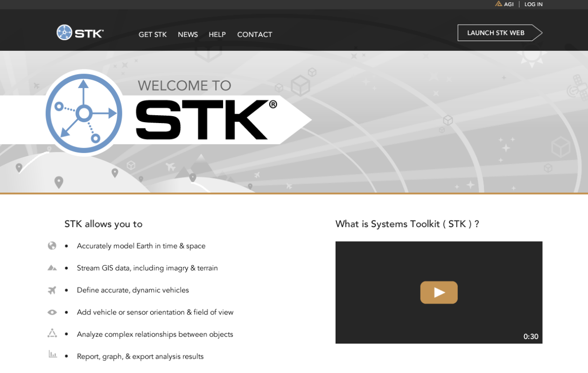Screen dimensions: 588x373
Task: Click the 'WELCOME TO' banner text
Action: [x=184, y=86]
